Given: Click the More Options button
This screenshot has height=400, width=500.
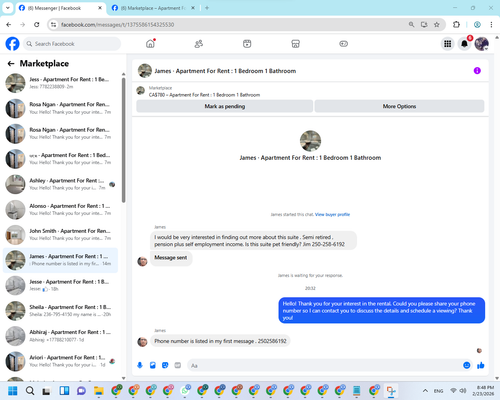Looking at the screenshot, I should pyautogui.click(x=399, y=106).
